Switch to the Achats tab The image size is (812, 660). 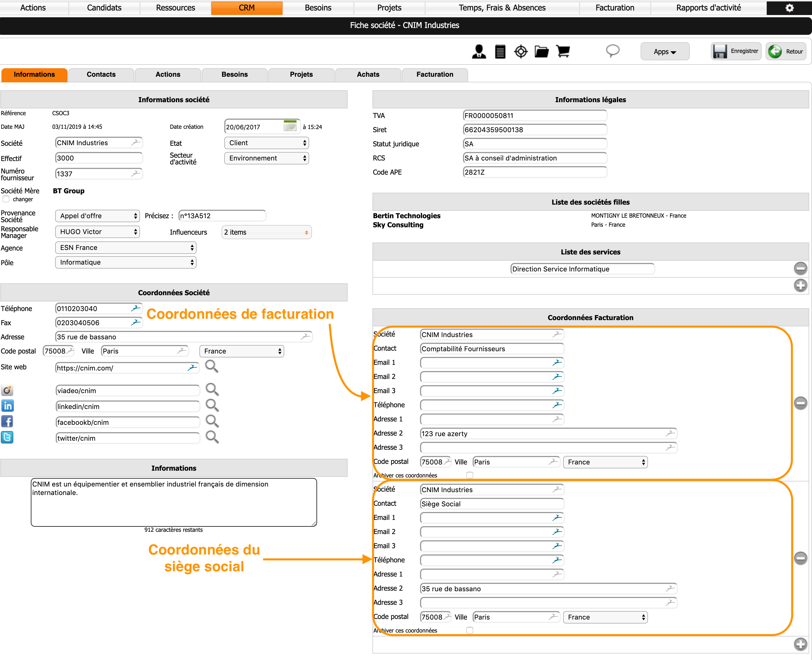[x=368, y=74]
